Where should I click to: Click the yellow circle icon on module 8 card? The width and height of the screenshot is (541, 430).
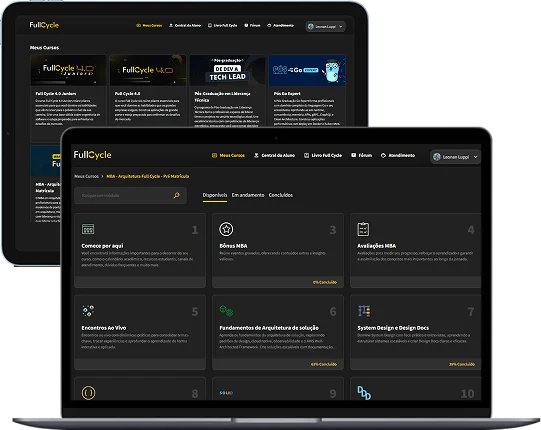89,393
